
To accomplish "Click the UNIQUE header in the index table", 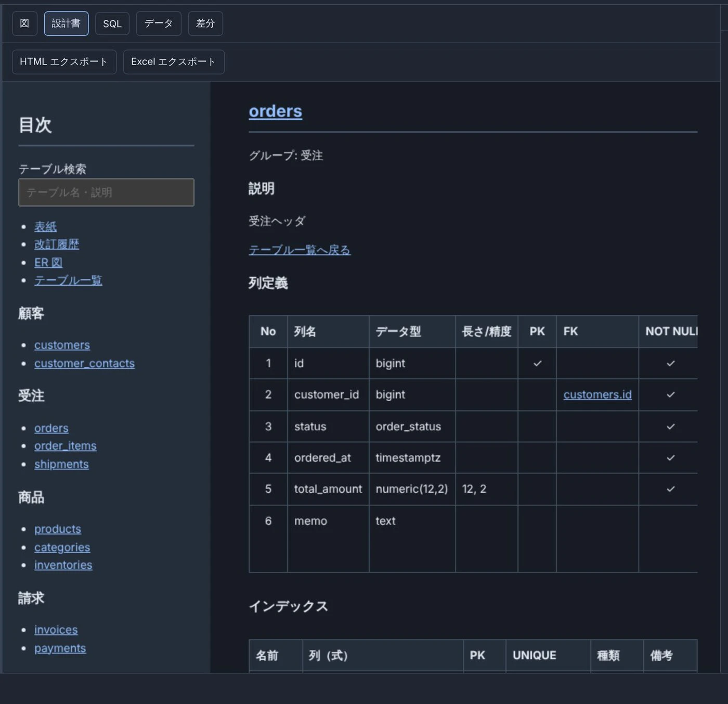I will point(548,656).
